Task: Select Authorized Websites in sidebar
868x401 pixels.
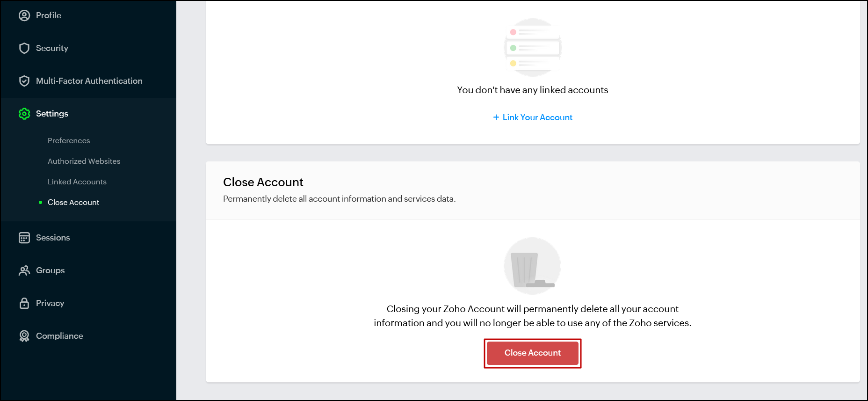Action: [84, 161]
